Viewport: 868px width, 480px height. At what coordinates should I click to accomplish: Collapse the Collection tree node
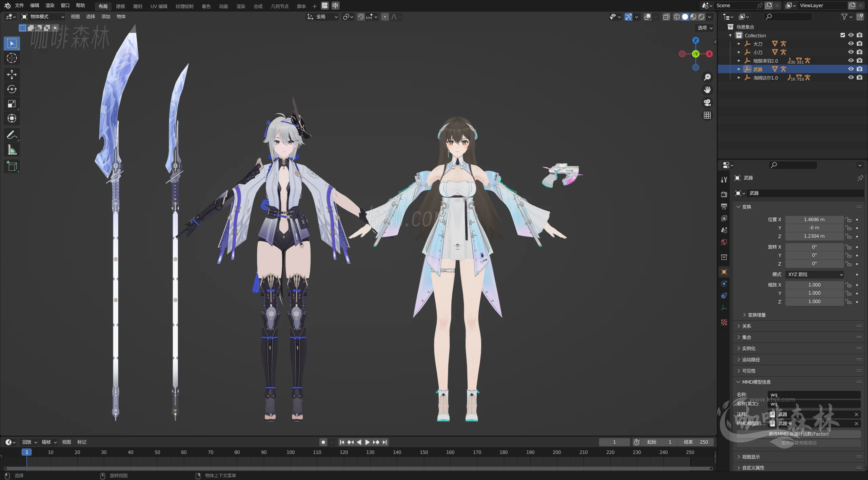click(730, 35)
